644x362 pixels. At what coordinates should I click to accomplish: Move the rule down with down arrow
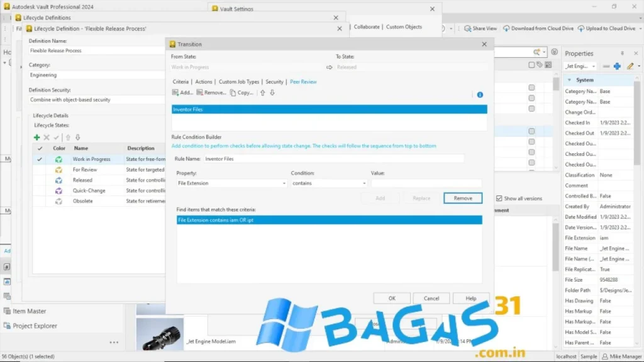[x=272, y=92]
